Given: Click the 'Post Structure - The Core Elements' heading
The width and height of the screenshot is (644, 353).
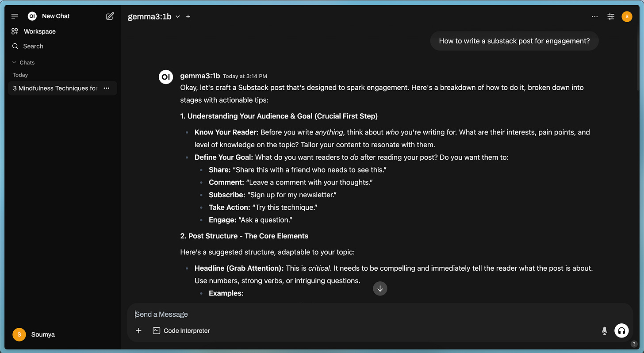Looking at the screenshot, I should (x=244, y=236).
